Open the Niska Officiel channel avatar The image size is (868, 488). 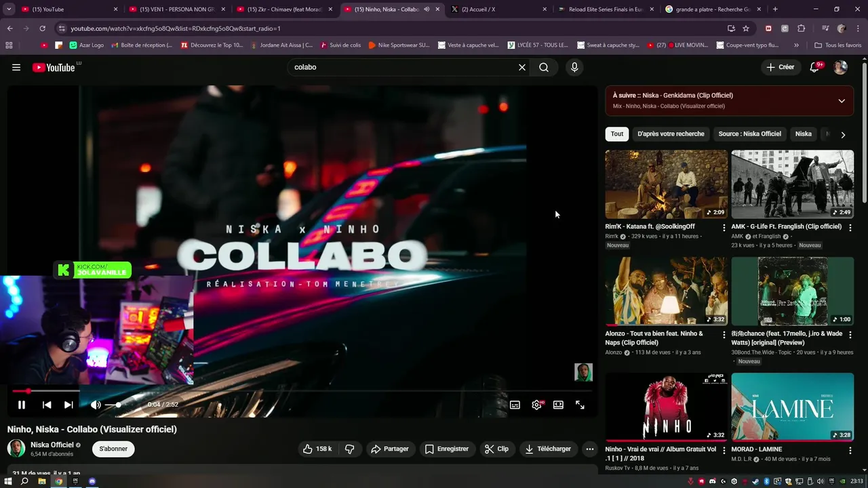coord(16,449)
